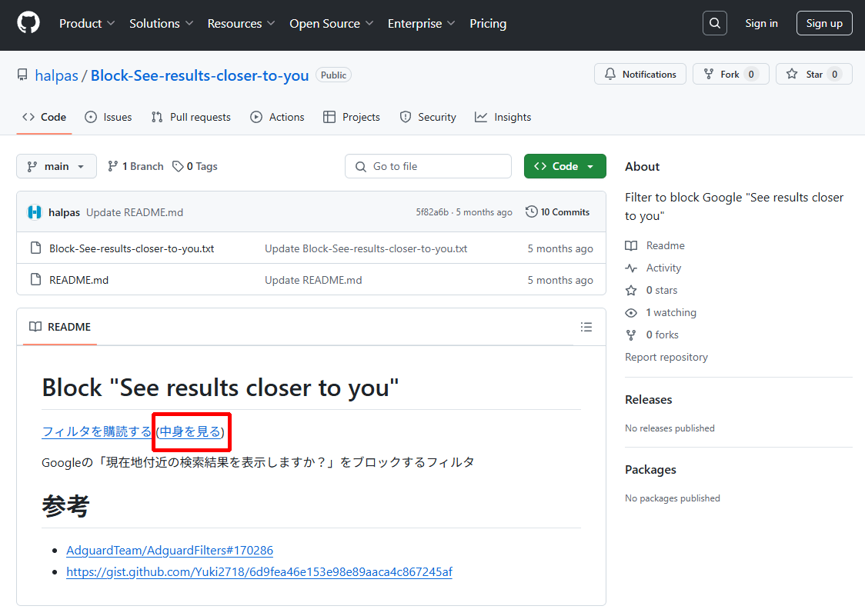Screen dimensions: 865x616
Task: Click the Sign in link
Action: coord(761,23)
